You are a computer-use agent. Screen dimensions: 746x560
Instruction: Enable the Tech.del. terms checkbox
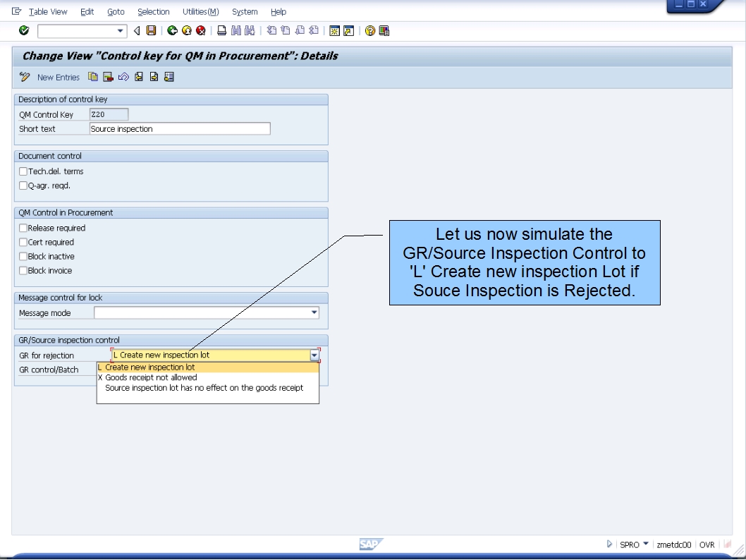(22, 171)
